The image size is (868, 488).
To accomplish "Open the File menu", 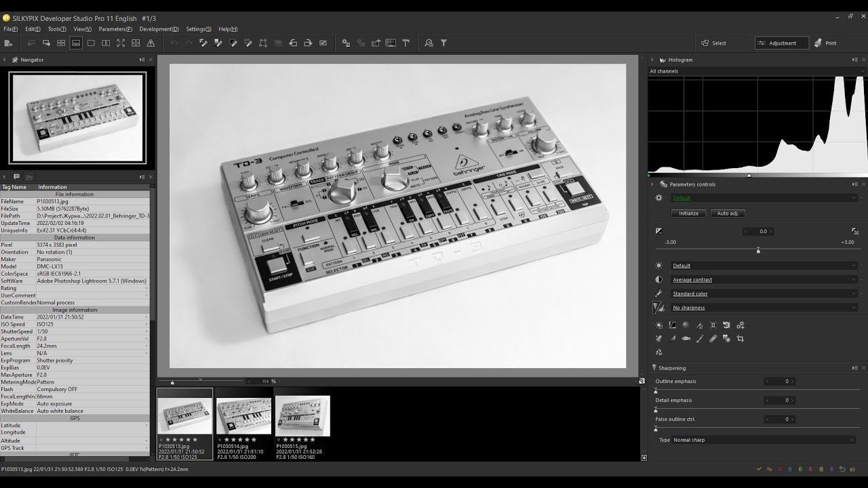I will [10, 29].
